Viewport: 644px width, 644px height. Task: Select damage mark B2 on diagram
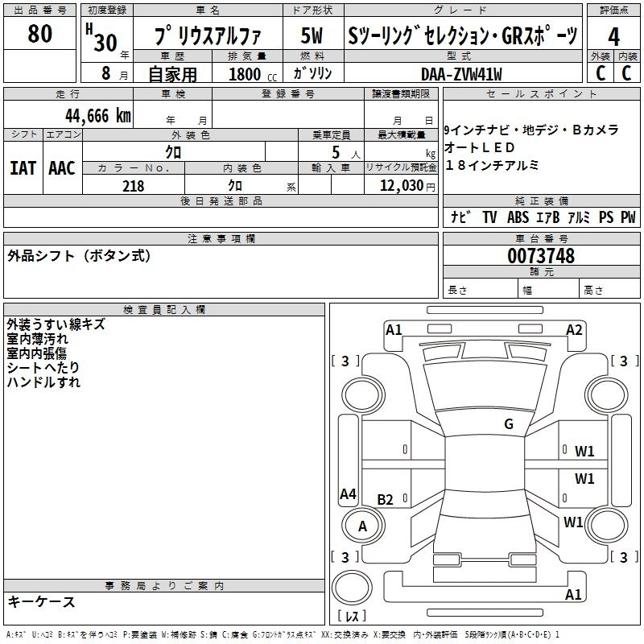click(x=386, y=500)
